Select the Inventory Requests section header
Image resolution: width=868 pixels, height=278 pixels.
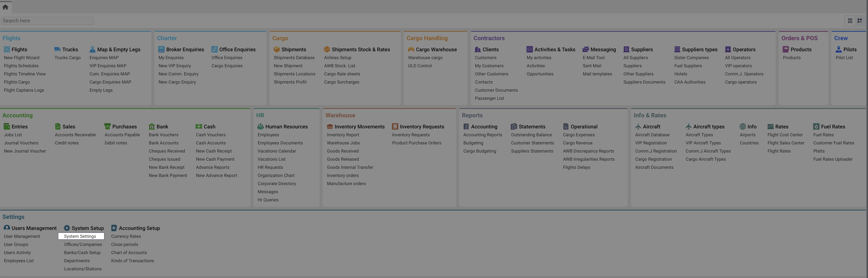pyautogui.click(x=421, y=126)
